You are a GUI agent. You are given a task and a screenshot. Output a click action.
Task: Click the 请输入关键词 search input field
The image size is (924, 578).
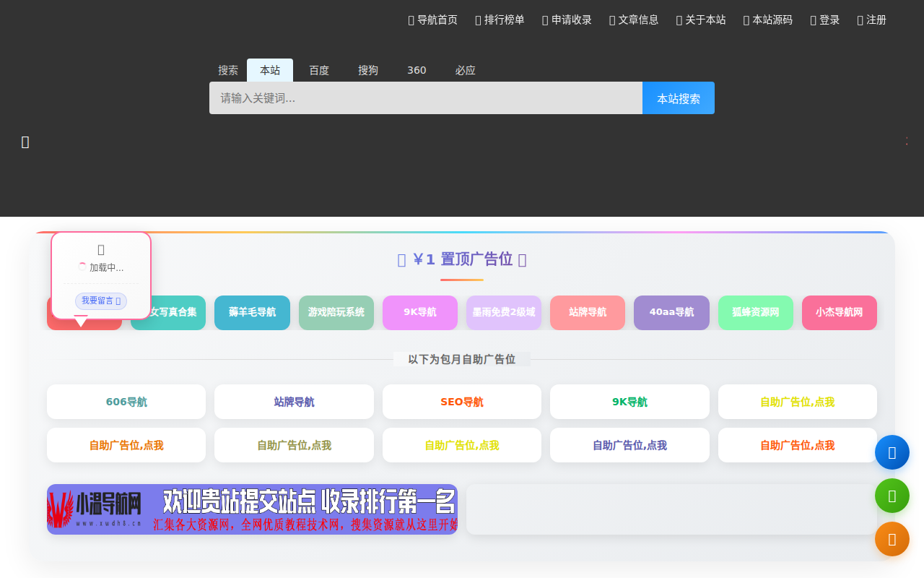pos(425,98)
